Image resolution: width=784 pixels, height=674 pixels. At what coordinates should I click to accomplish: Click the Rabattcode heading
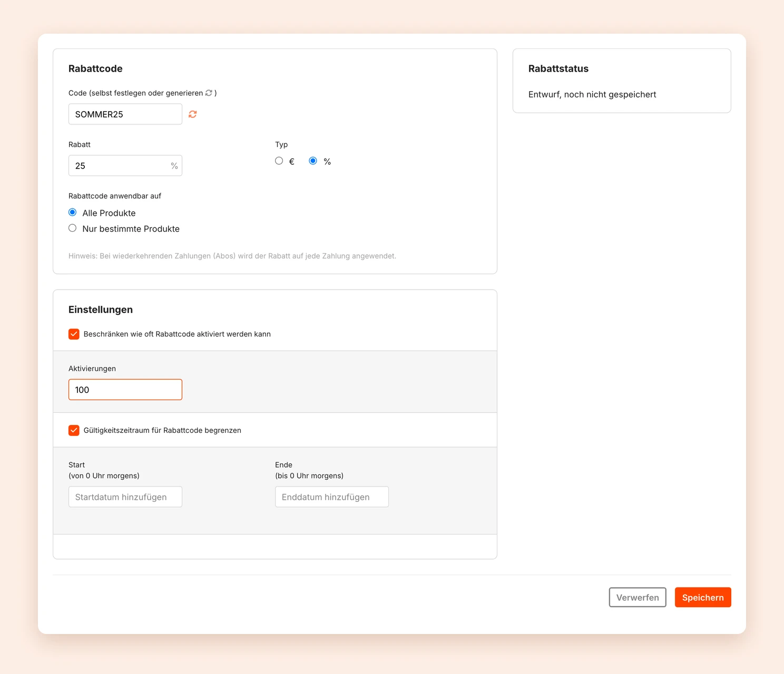tap(95, 69)
